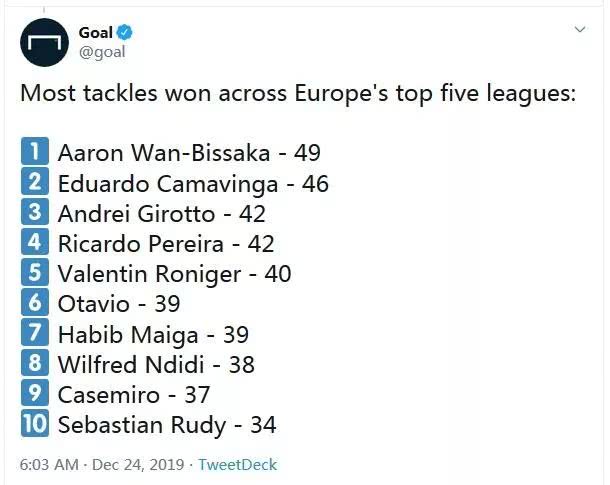Click the blue verified badge
Viewport: 610px width, 485px height.
pos(124,32)
